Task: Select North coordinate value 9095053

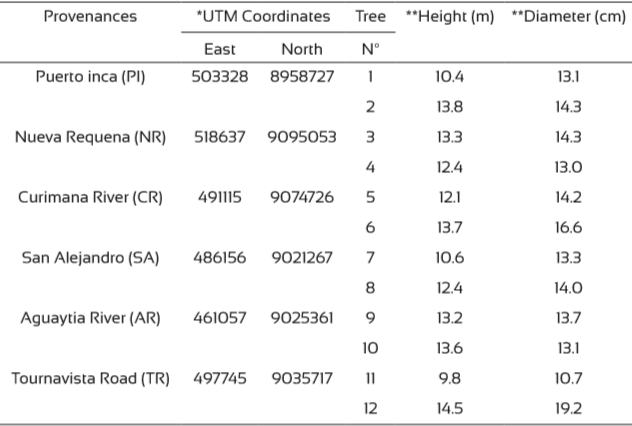Action: click(x=301, y=137)
